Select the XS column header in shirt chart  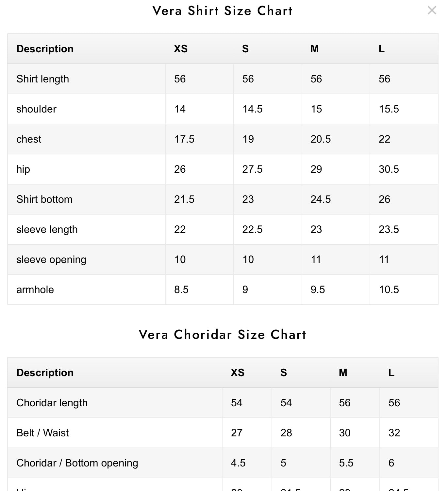coord(180,49)
